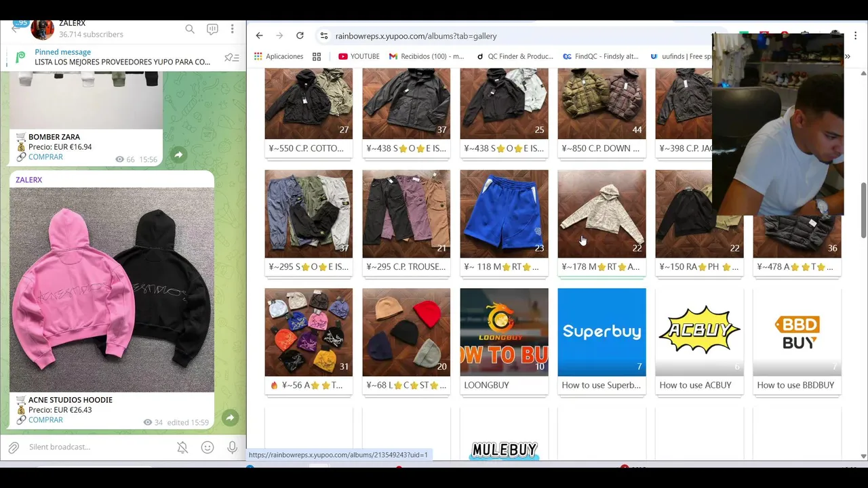Forward the BOMBER ZARA post
The width and height of the screenshot is (868, 488).
(178, 155)
